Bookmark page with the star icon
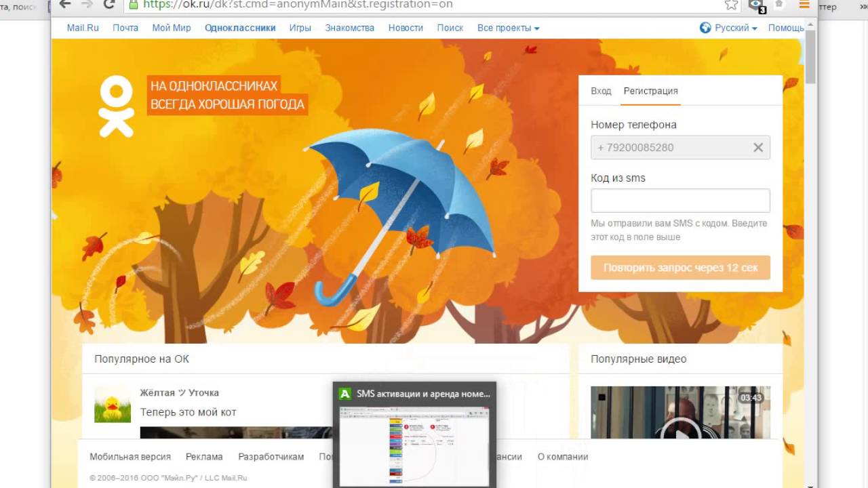 pyautogui.click(x=731, y=5)
